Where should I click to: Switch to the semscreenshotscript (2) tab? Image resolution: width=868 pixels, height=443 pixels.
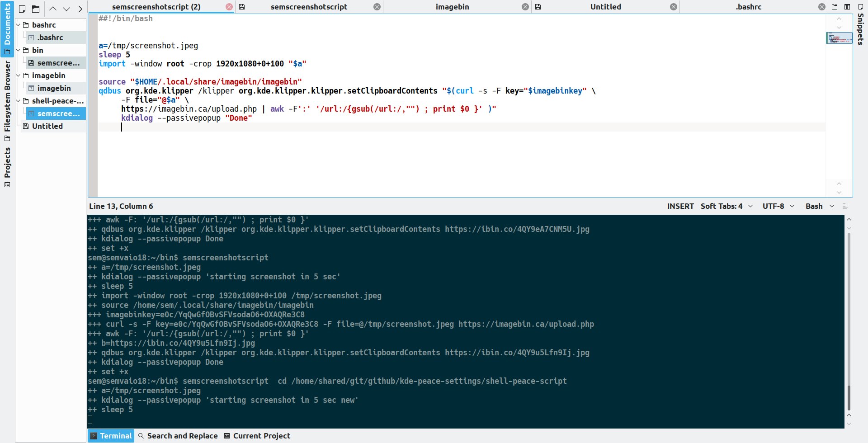(156, 7)
